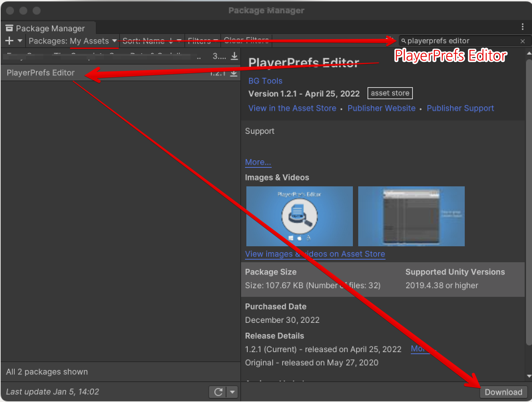The height and width of the screenshot is (402, 532).
Task: Click the refresh package list icon
Action: point(218,392)
